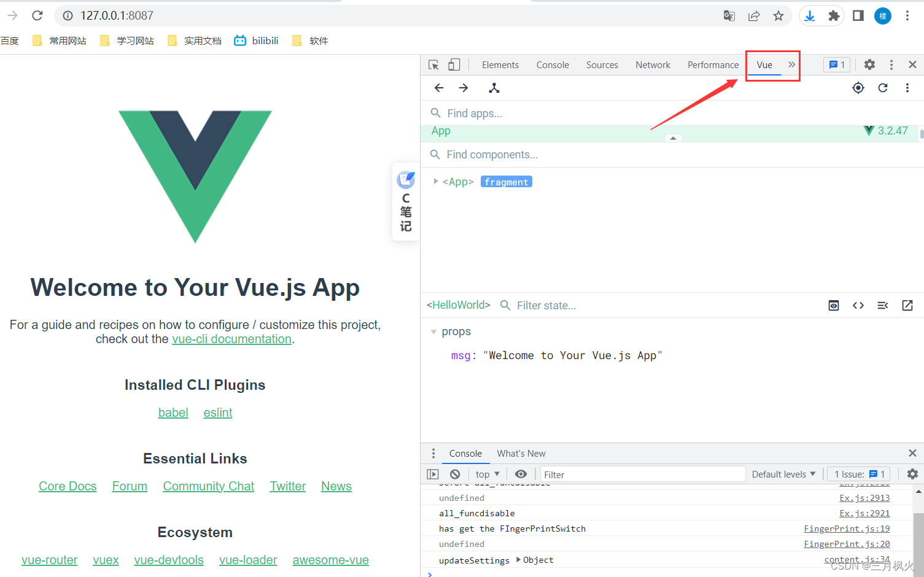The height and width of the screenshot is (577, 924).
Task: Toggle live expression eye icon
Action: [x=521, y=474]
